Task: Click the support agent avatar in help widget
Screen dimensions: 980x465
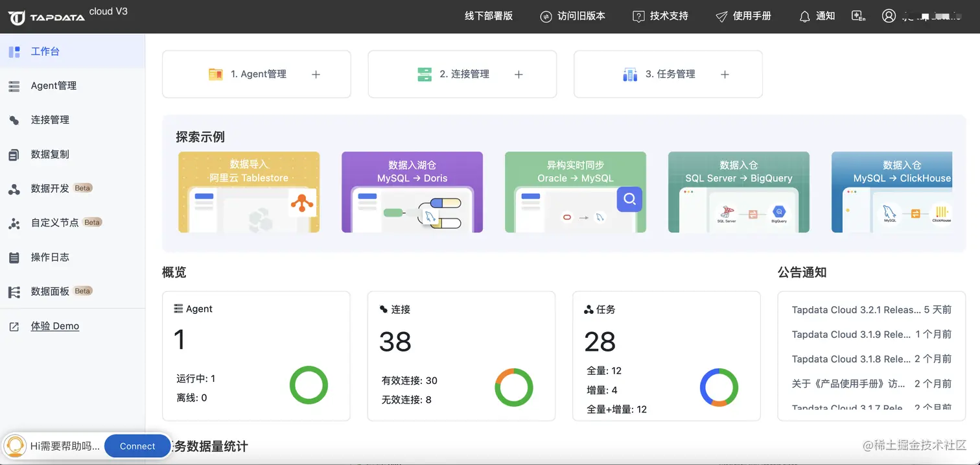Action: 16,446
